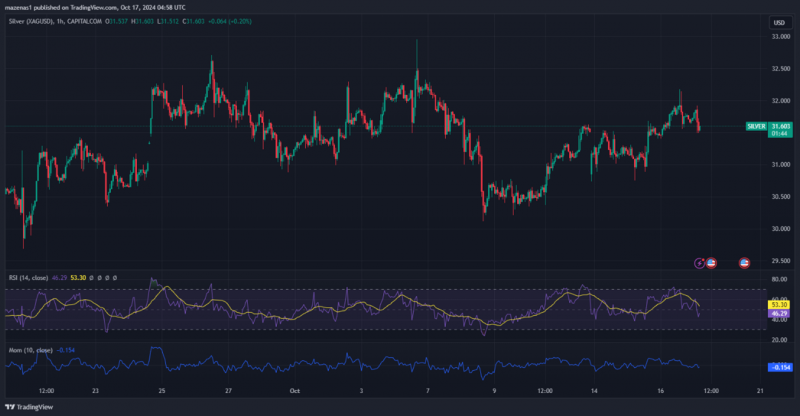The image size is (800, 416).
Task: Click the L31.512 low value
Action: [x=168, y=21]
